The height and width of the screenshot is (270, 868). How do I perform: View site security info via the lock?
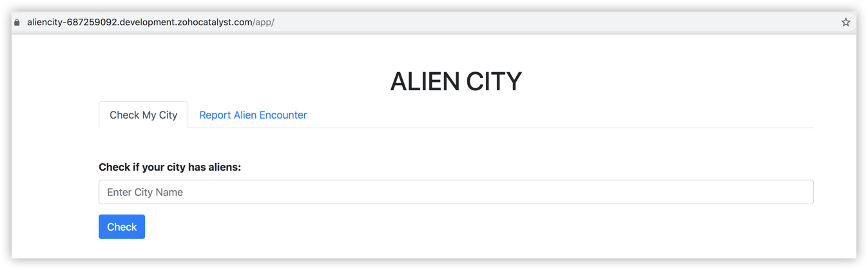click(x=17, y=23)
